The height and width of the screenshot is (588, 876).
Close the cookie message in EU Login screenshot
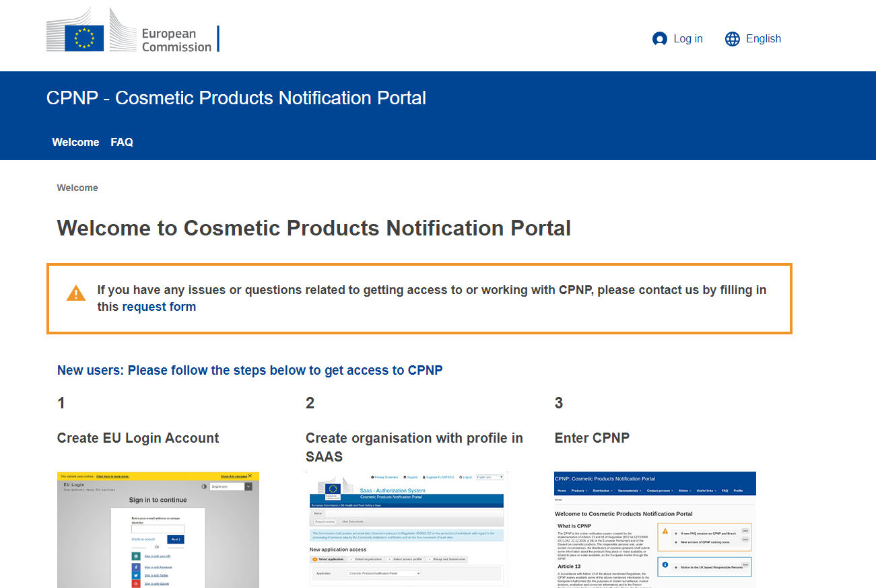click(236, 476)
